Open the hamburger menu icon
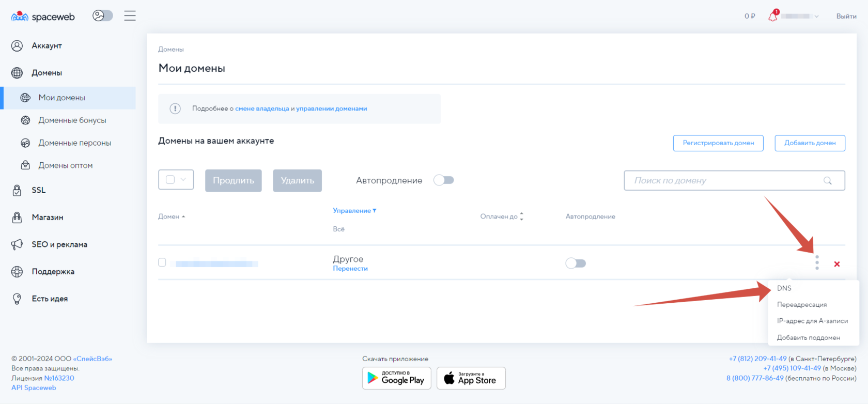 coord(130,16)
